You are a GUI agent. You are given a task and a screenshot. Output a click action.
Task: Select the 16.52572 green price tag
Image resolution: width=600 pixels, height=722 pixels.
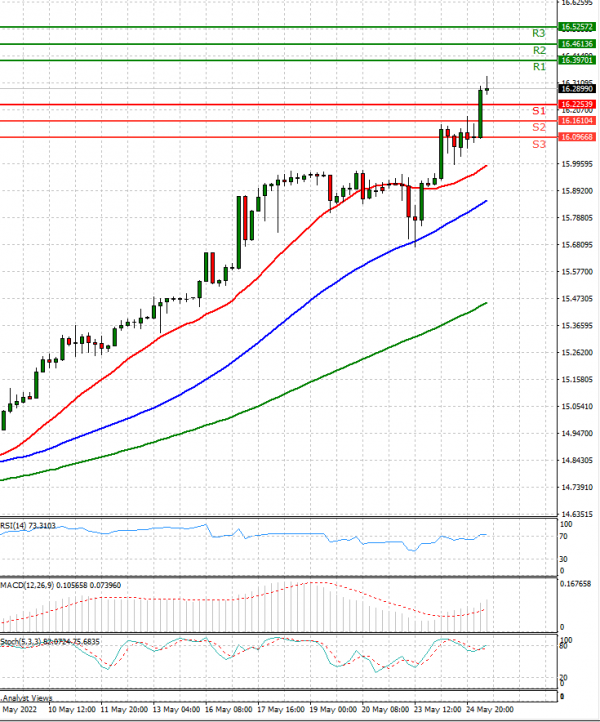577,27
